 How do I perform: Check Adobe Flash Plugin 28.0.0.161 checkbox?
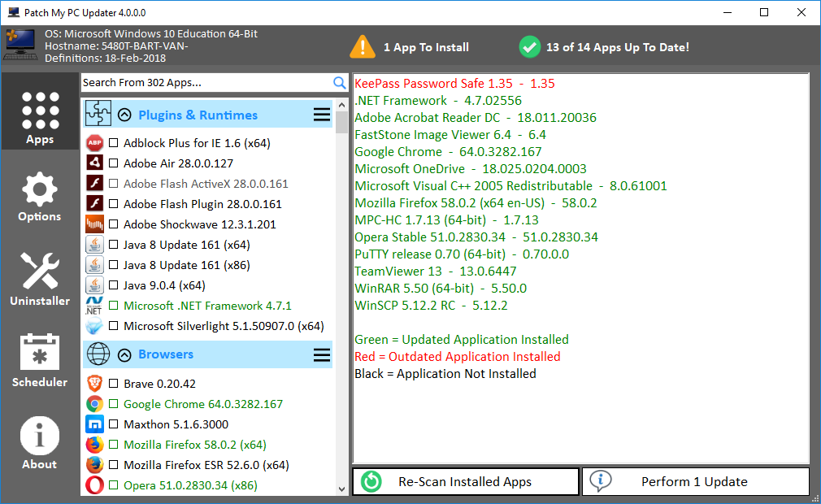[x=113, y=204]
